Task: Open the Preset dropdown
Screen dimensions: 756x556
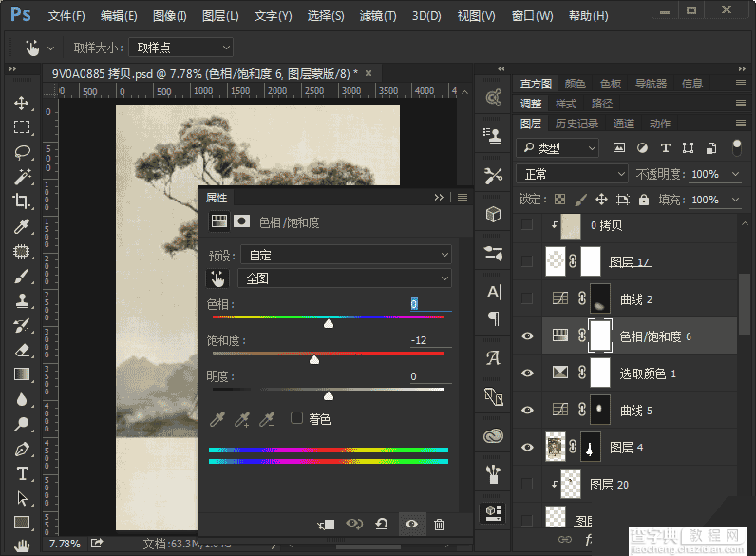Action: (x=346, y=255)
